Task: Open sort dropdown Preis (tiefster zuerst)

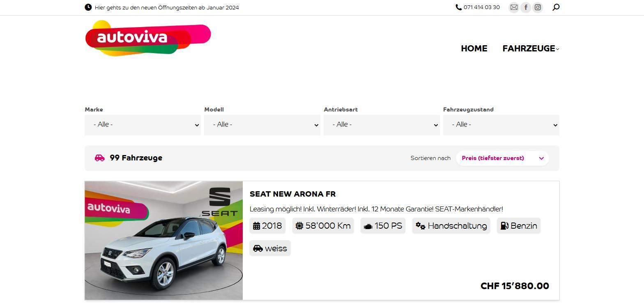Action: pos(502,158)
